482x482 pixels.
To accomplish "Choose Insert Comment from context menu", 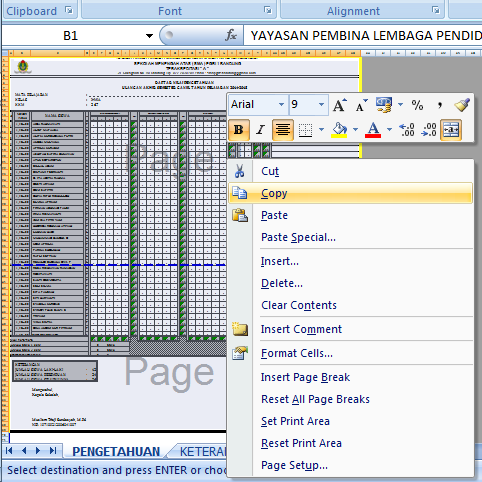I will (350, 329).
